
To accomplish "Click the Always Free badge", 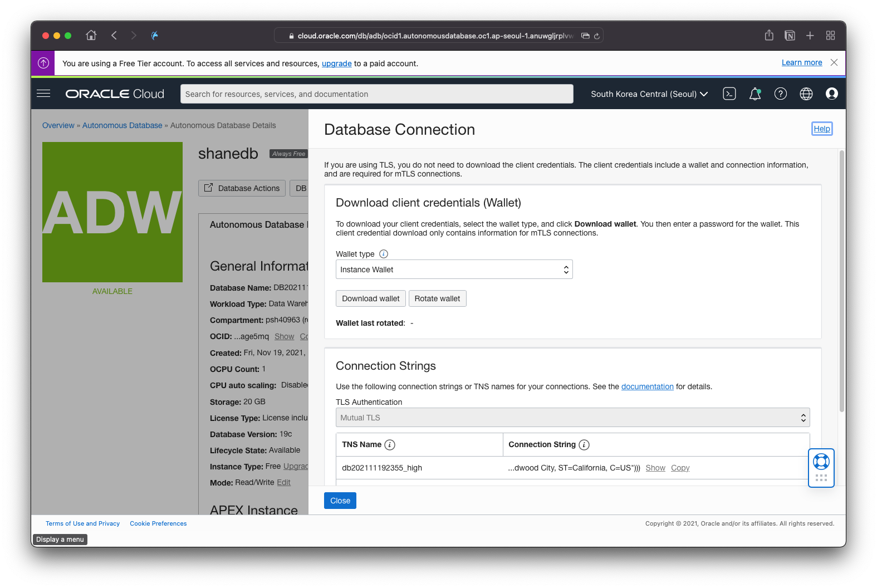I will coord(288,154).
